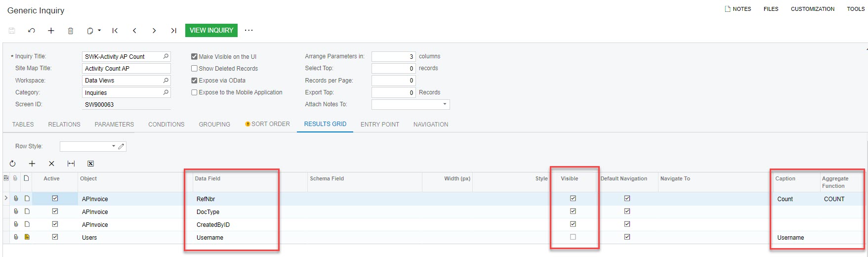The image size is (868, 257).
Task: Open the Row Style dropdown
Action: click(113, 146)
